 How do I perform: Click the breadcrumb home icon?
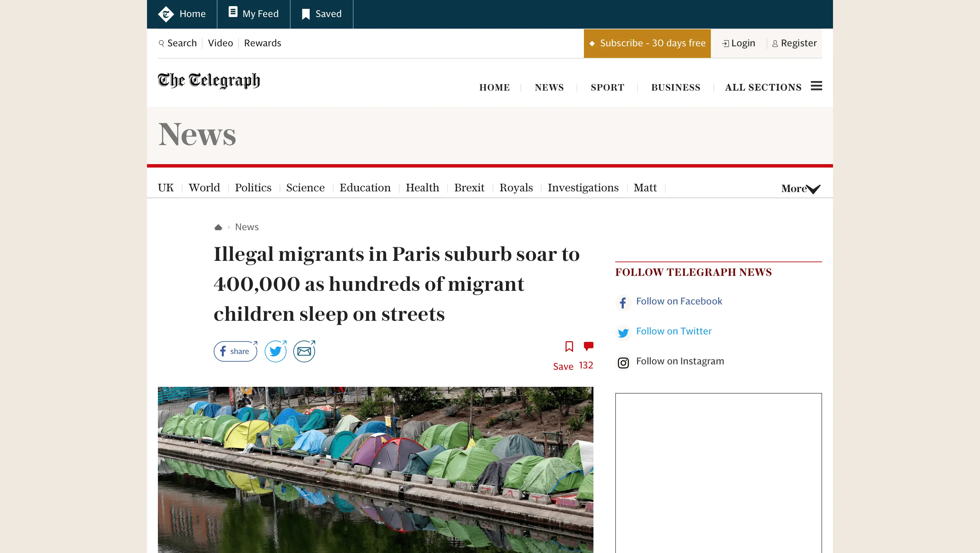point(218,227)
